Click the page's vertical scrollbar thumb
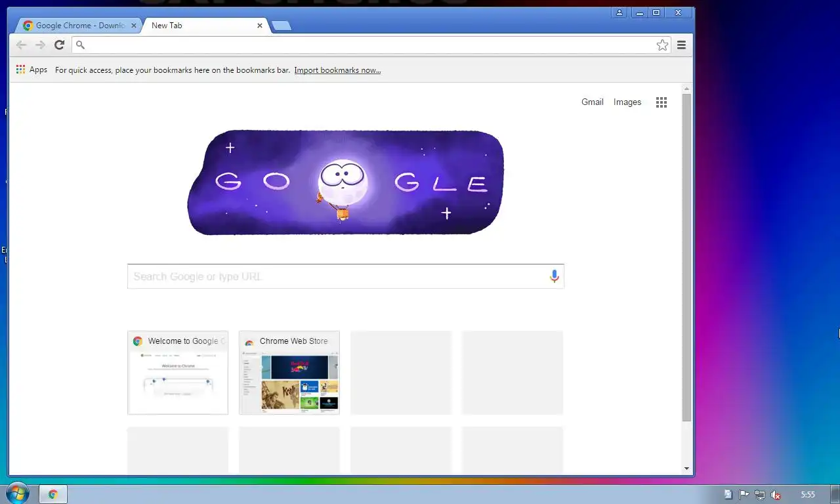The width and height of the screenshot is (840, 504). (x=686, y=257)
